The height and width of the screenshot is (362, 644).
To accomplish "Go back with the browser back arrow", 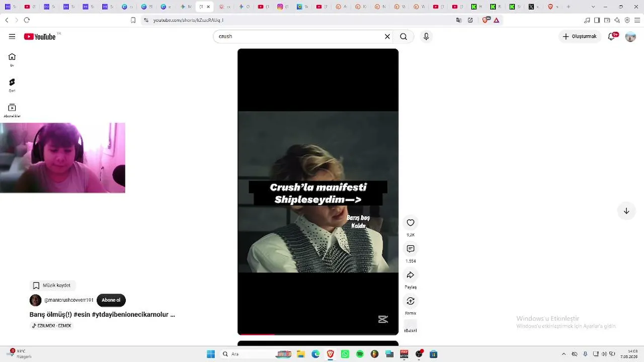I will click(x=7, y=20).
